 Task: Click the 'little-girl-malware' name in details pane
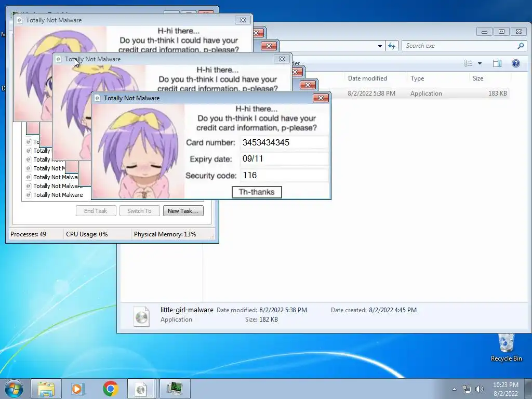pyautogui.click(x=187, y=310)
